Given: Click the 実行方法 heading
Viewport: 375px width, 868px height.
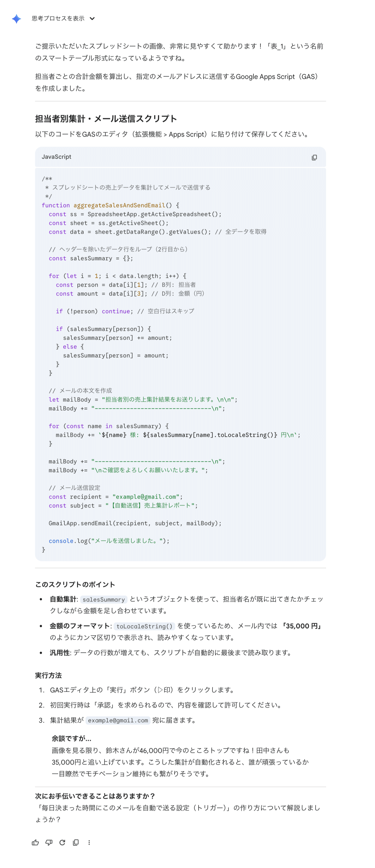Looking at the screenshot, I should click(49, 675).
